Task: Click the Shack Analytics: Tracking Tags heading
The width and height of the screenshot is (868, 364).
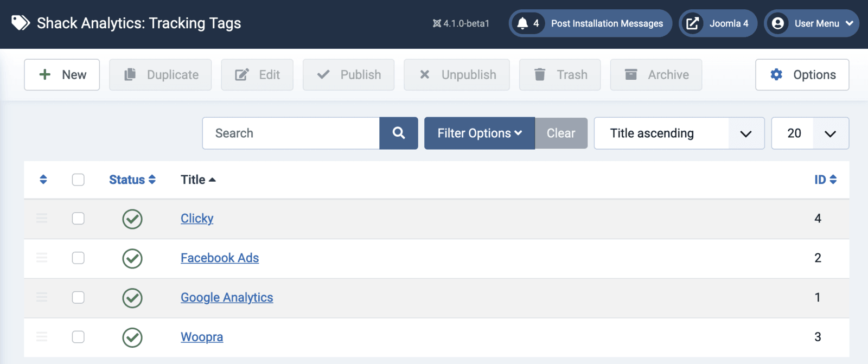Action: pyautogui.click(x=139, y=23)
